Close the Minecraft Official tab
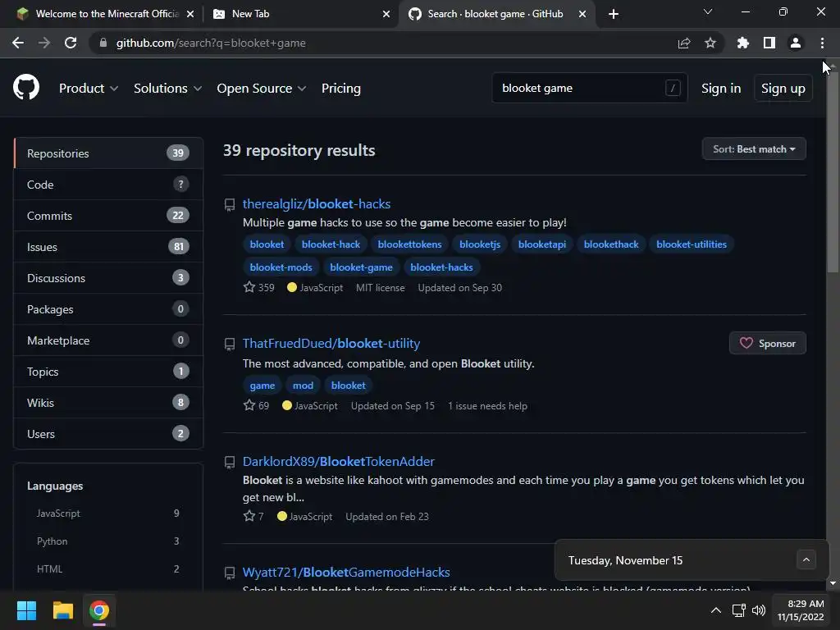 click(x=190, y=14)
